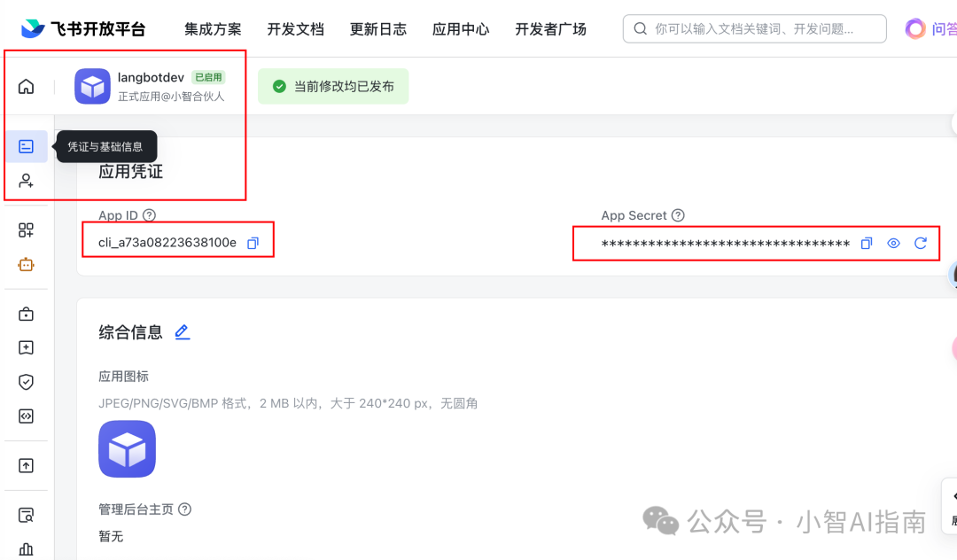The image size is (957, 560).
Task: Click the briefcase icon in the sidebar
Action: (x=27, y=315)
